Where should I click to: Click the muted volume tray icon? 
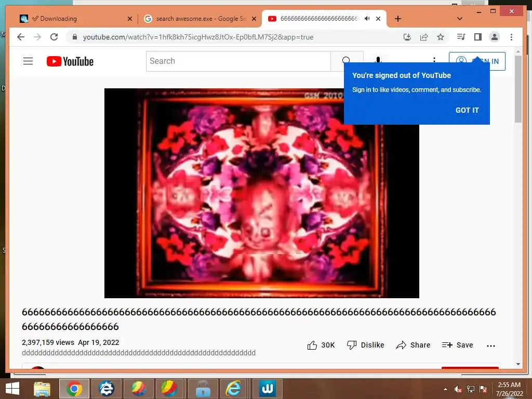(x=458, y=389)
